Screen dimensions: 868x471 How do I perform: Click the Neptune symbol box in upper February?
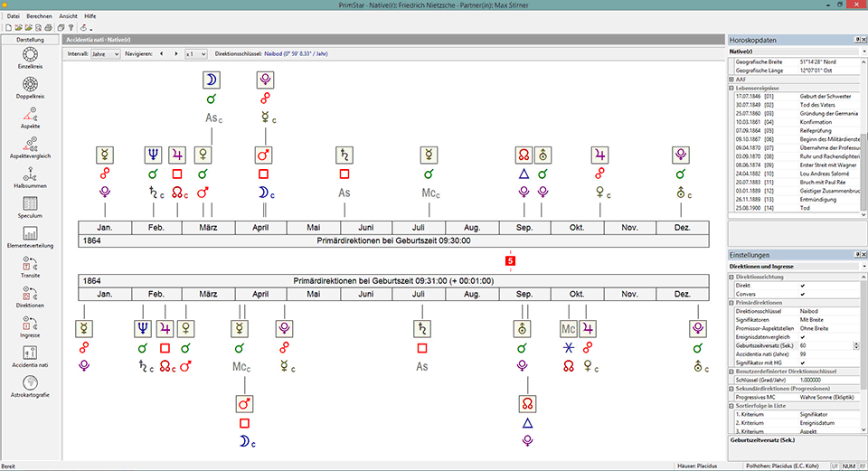[154, 155]
